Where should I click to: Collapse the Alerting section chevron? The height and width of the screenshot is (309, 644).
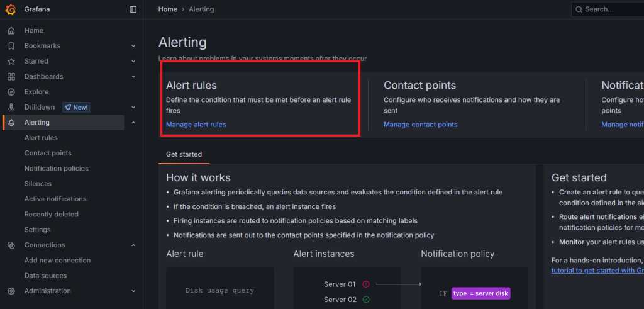click(133, 123)
